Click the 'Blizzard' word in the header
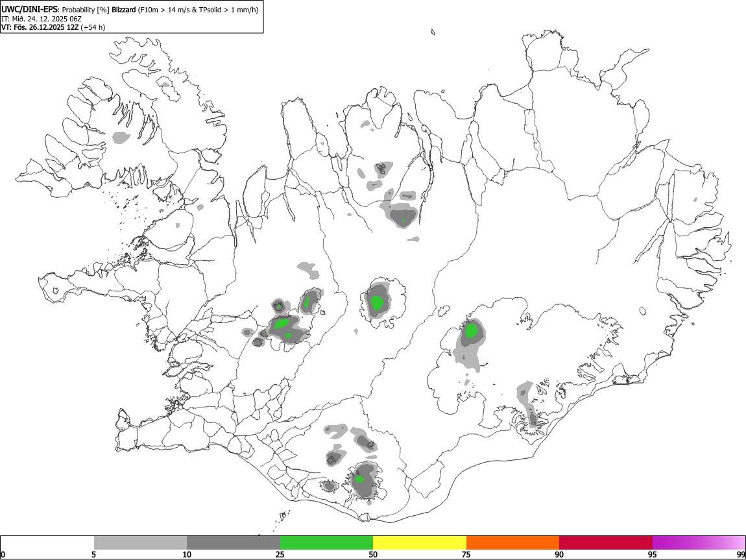This screenshot has width=746, height=560. click(x=124, y=10)
